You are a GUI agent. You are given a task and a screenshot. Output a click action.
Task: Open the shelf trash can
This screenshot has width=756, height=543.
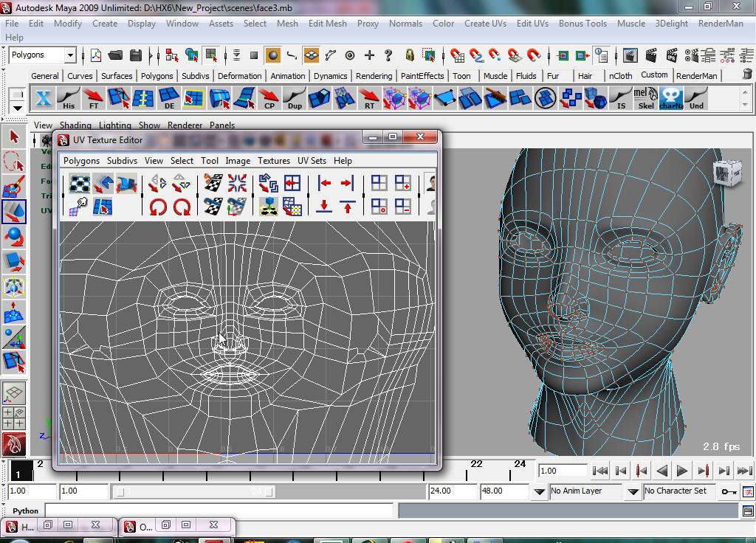tap(747, 75)
